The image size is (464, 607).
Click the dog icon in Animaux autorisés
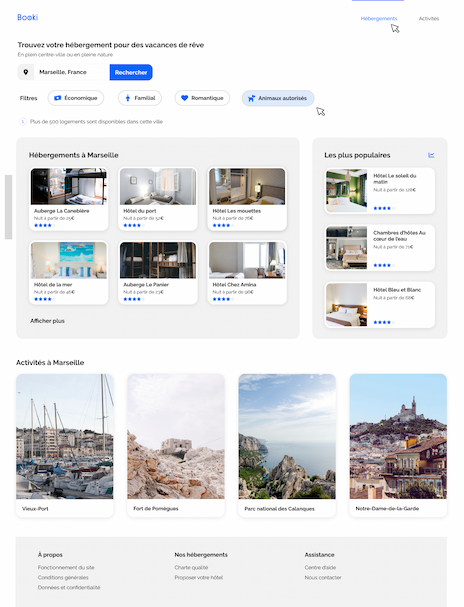(252, 98)
